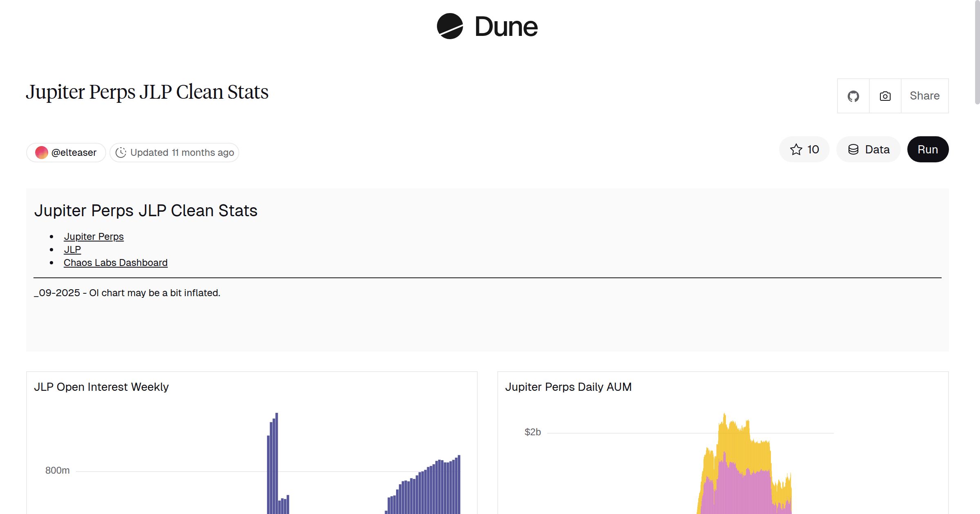Open the GitHub icon next to Share
The width and height of the screenshot is (980, 514).
(853, 95)
